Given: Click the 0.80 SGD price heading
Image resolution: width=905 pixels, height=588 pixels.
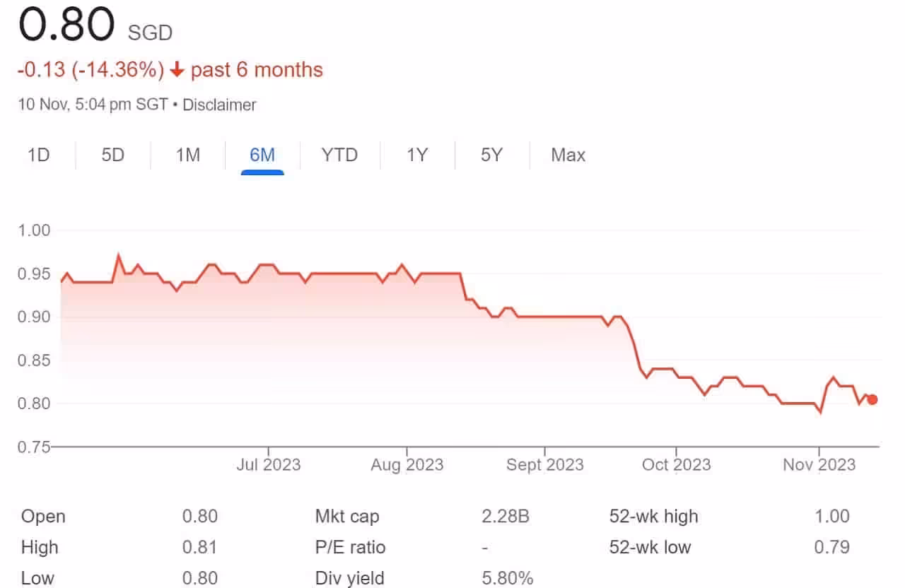Looking at the screenshot, I should (x=95, y=23).
